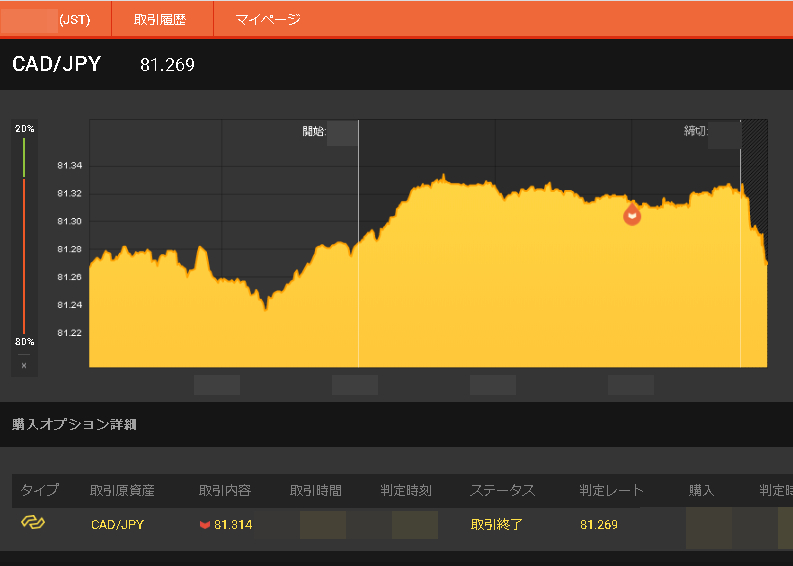793x566 pixels.
Task: Click the 20% sentiment label
Action: coord(24,128)
